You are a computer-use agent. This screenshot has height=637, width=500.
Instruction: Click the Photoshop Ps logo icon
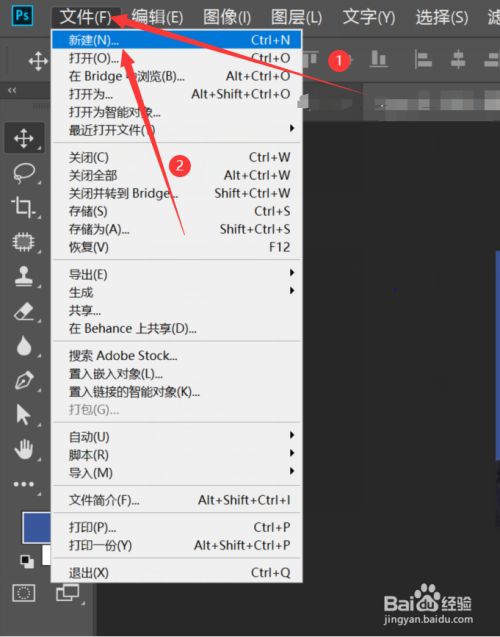pyautogui.click(x=22, y=16)
